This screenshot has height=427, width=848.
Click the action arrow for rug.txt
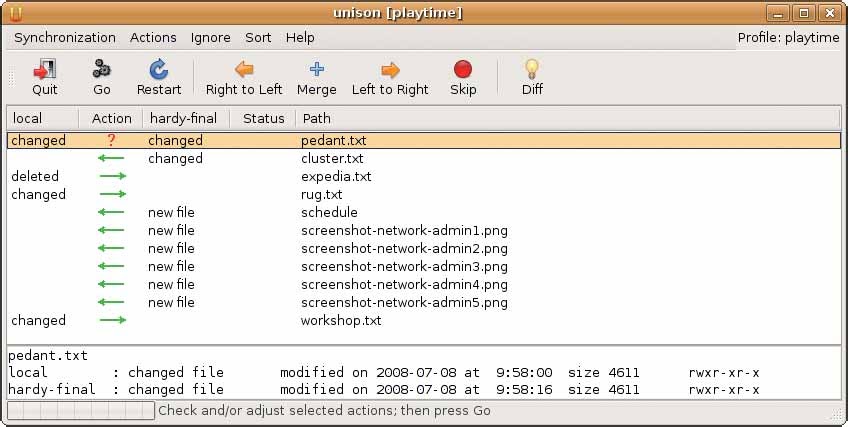[112, 194]
